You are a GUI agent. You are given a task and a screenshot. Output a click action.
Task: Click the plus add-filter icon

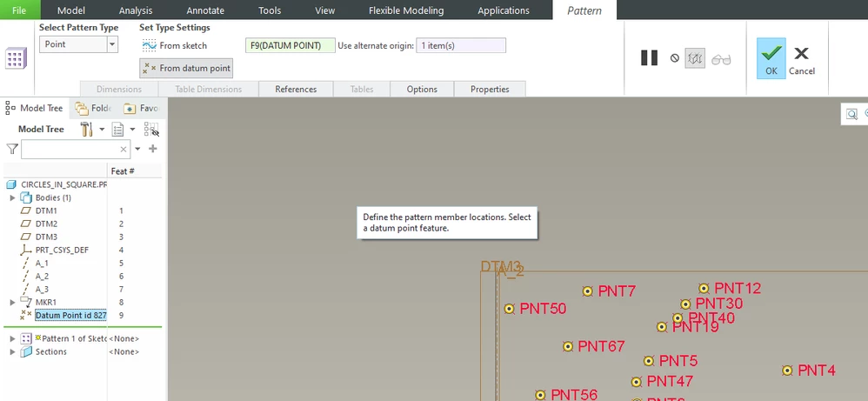coord(153,149)
